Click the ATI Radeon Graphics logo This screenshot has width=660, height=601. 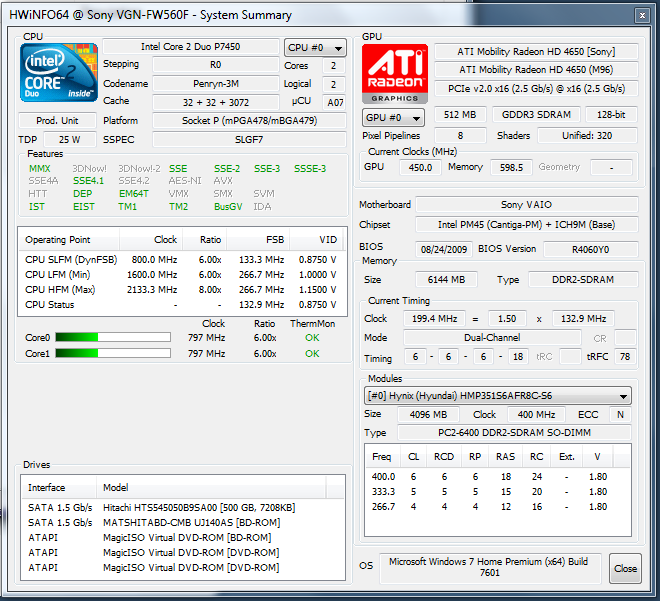tap(395, 74)
